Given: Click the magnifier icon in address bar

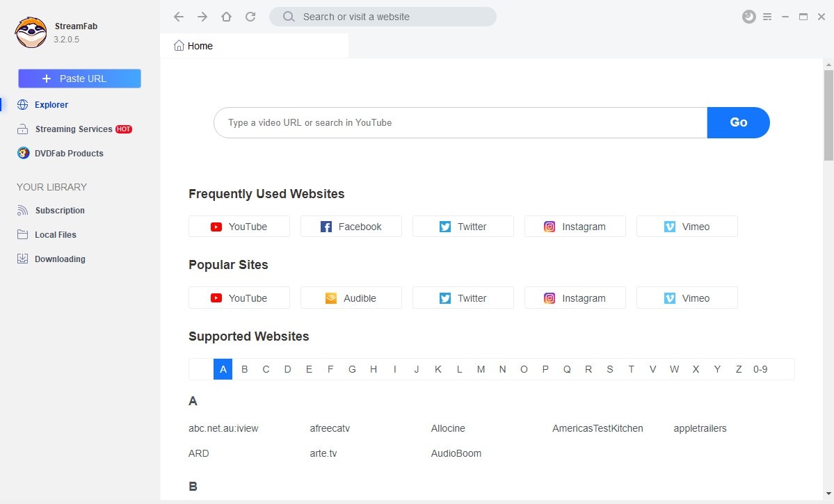Looking at the screenshot, I should (288, 17).
